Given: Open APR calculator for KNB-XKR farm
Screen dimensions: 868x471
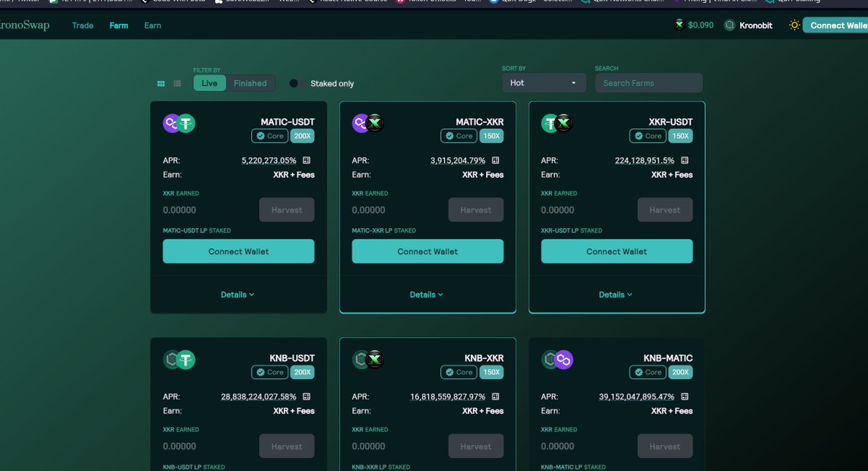Looking at the screenshot, I should click(495, 396).
